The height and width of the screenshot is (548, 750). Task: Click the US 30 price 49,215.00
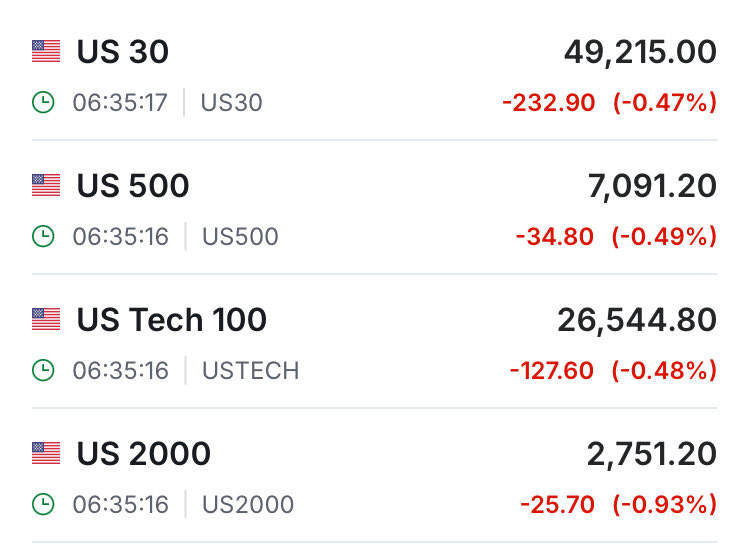tap(640, 52)
